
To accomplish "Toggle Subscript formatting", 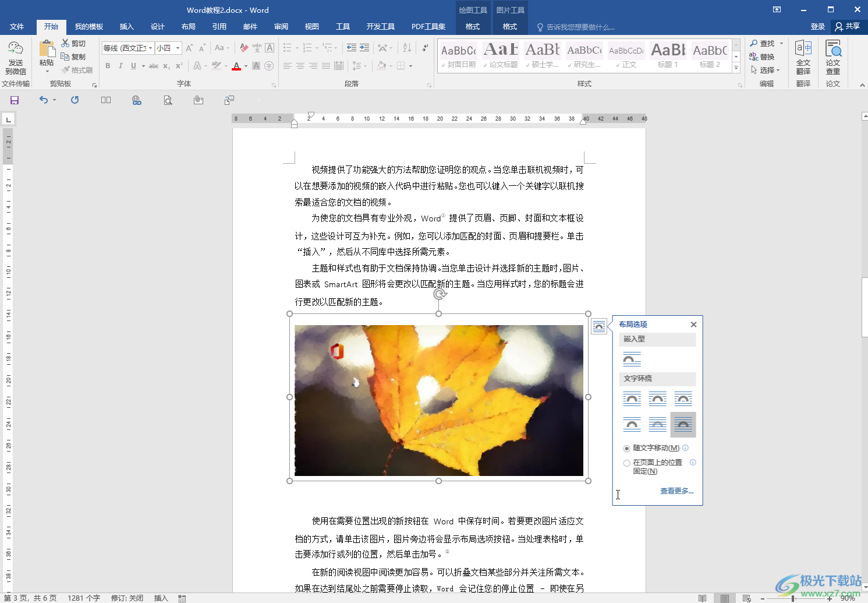I will [x=166, y=66].
